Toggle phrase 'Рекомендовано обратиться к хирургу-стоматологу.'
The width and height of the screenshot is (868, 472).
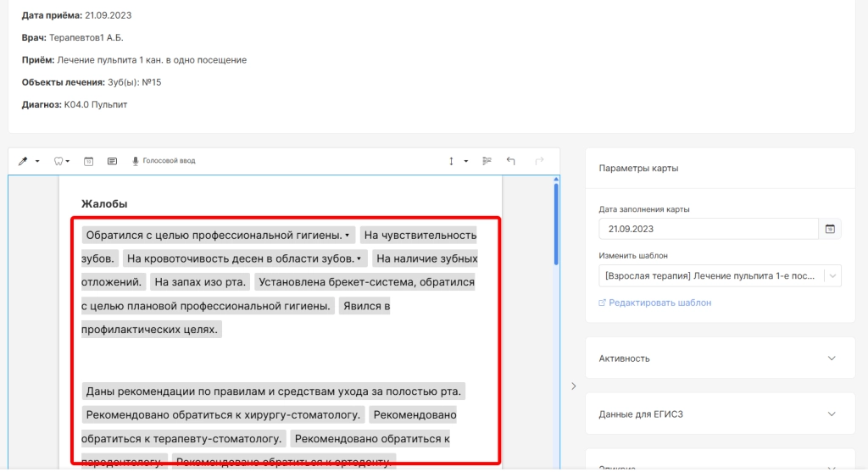click(x=223, y=415)
